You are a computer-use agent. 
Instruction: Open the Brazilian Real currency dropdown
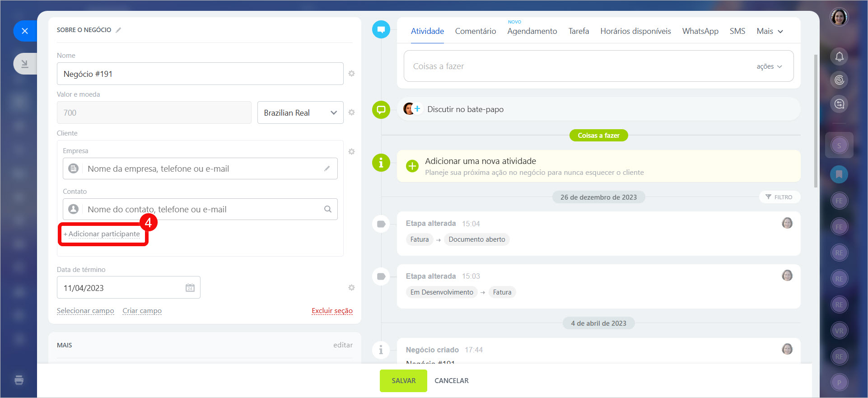300,112
